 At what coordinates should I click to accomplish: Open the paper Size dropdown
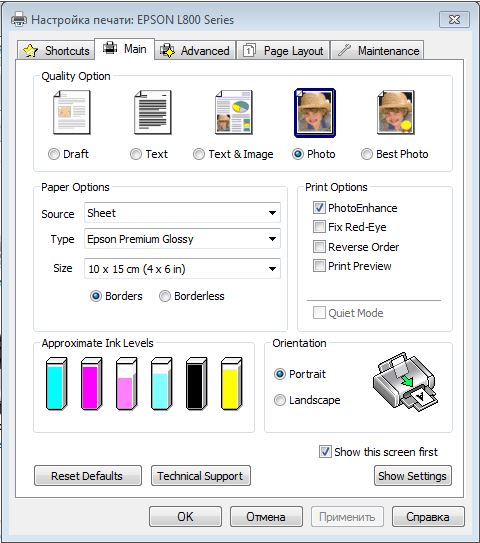[182, 268]
